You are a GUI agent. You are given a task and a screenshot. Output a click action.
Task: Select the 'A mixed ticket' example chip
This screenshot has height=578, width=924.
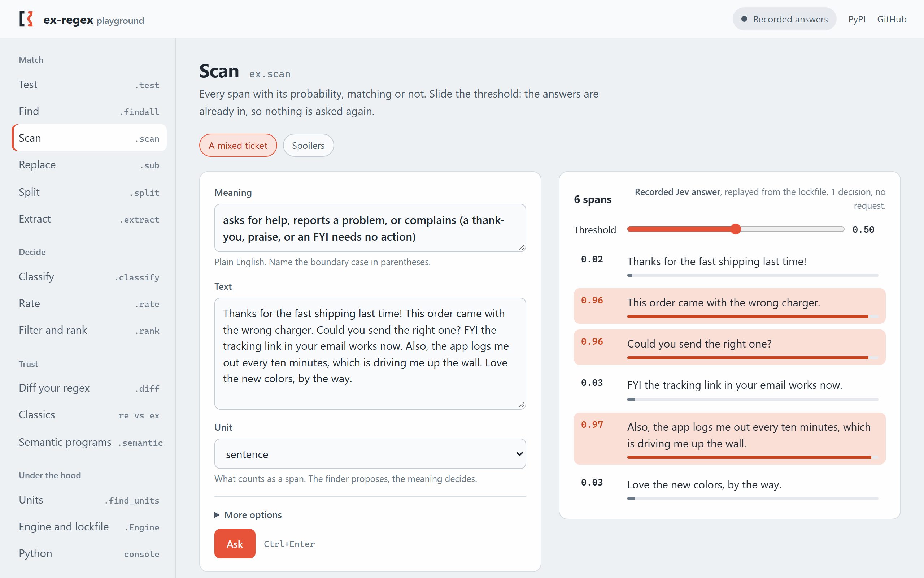(x=238, y=145)
